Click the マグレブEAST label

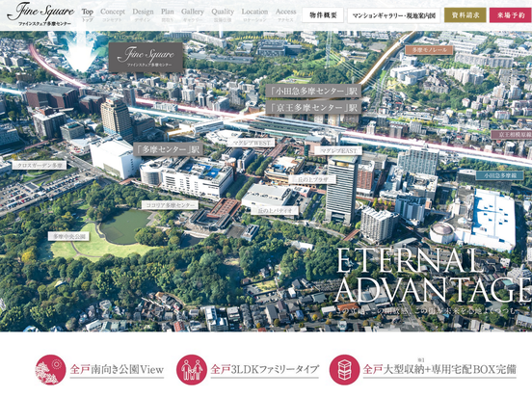click(x=338, y=150)
